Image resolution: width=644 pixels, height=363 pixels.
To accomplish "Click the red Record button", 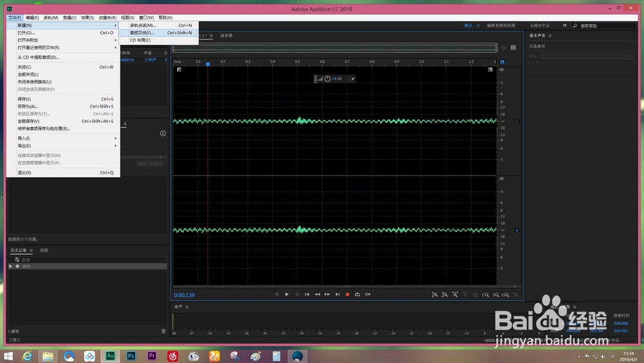I will (x=348, y=295).
